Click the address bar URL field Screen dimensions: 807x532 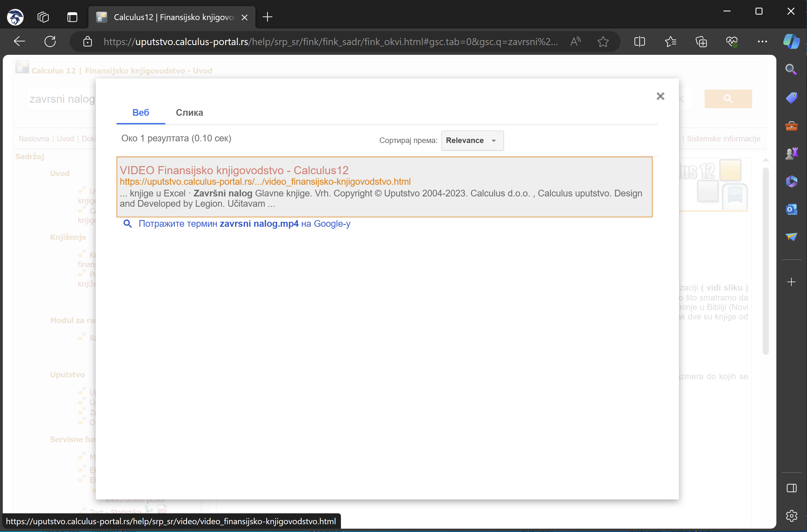click(331, 42)
